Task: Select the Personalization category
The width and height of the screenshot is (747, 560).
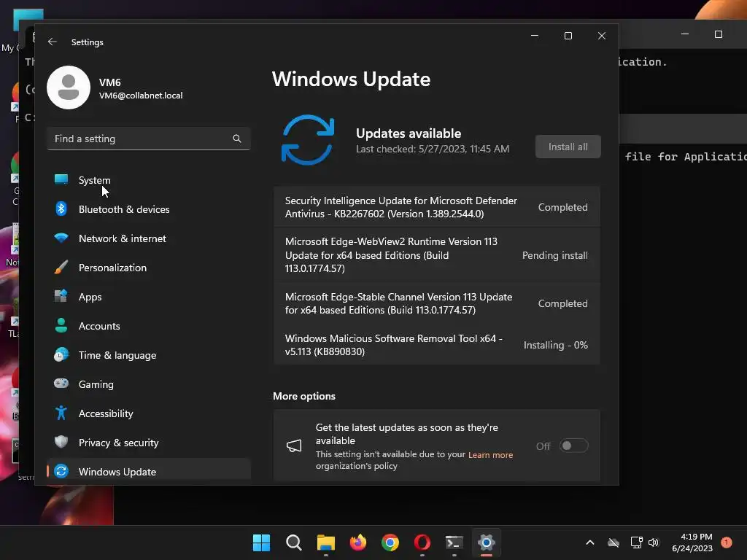Action: (x=149, y=268)
